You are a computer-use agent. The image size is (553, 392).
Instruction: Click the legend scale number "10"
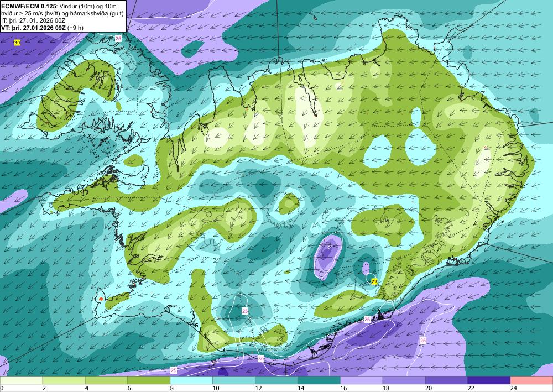point(216,388)
